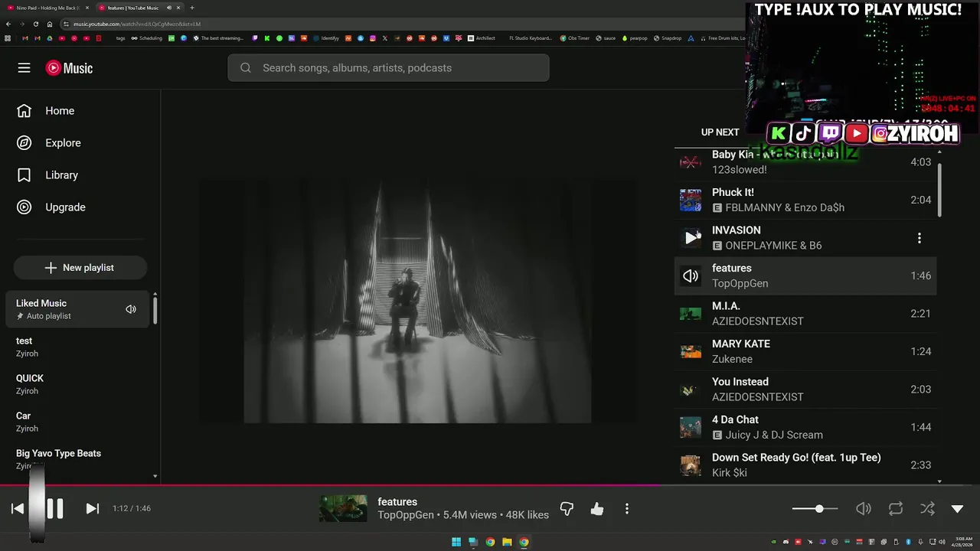Click the browser home icon
The image size is (980, 551).
click(50, 24)
